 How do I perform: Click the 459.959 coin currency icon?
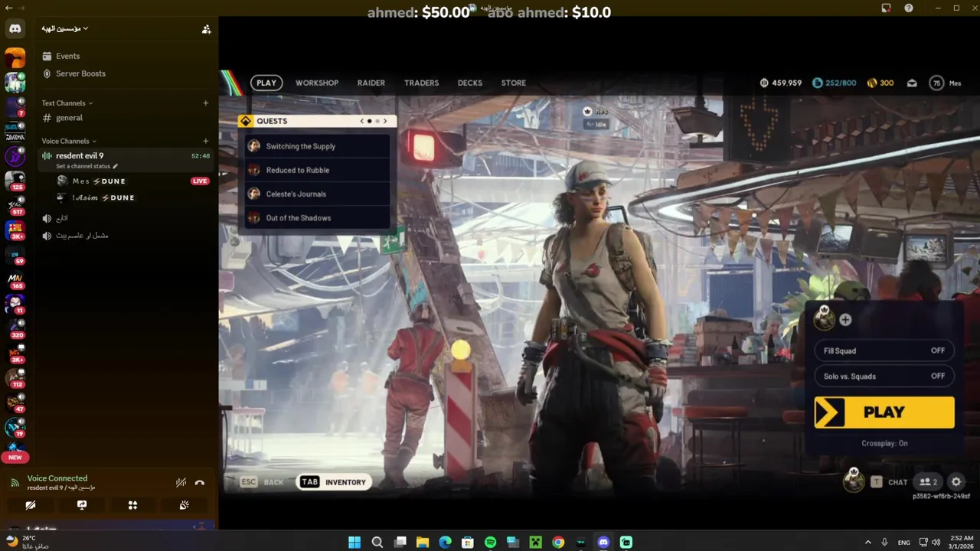(764, 83)
